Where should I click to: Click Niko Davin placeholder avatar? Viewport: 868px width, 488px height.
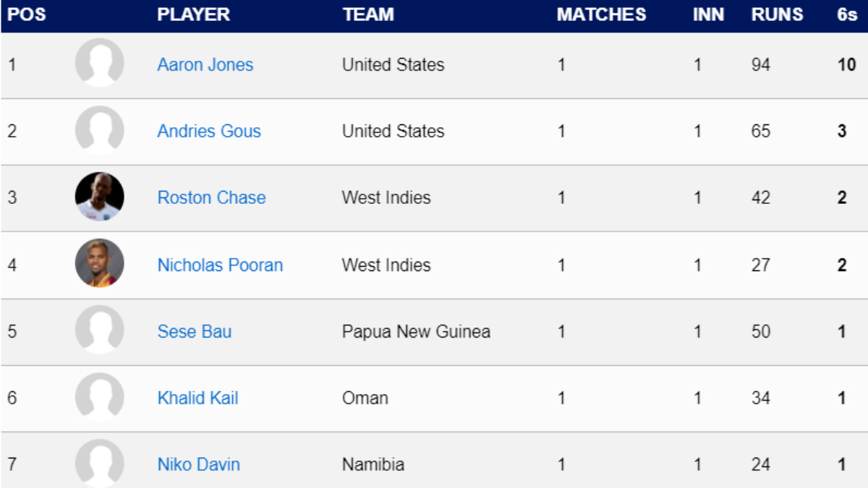click(100, 463)
